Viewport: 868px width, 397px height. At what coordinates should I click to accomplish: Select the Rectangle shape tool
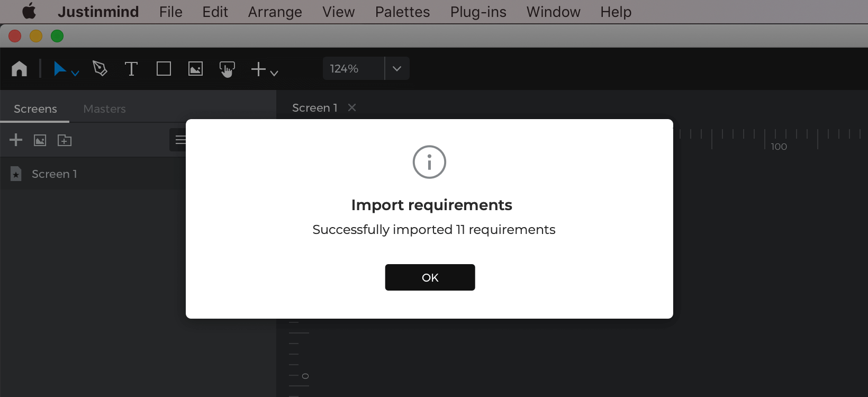pos(164,69)
